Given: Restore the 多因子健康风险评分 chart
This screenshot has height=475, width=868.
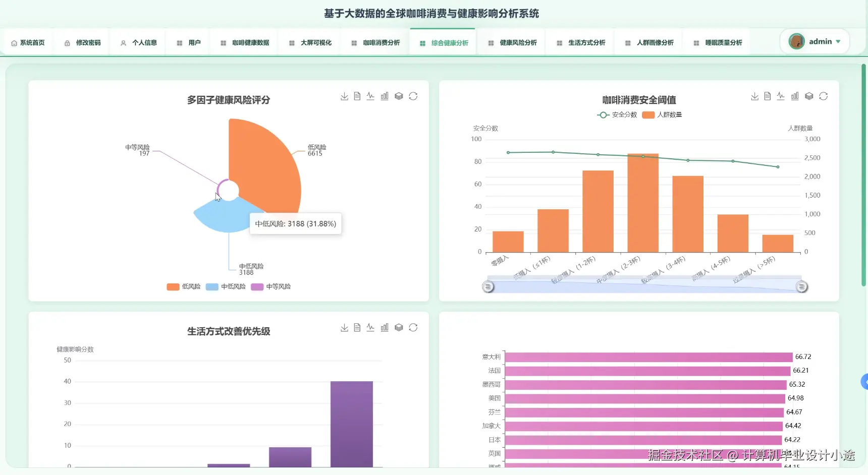Looking at the screenshot, I should point(413,96).
